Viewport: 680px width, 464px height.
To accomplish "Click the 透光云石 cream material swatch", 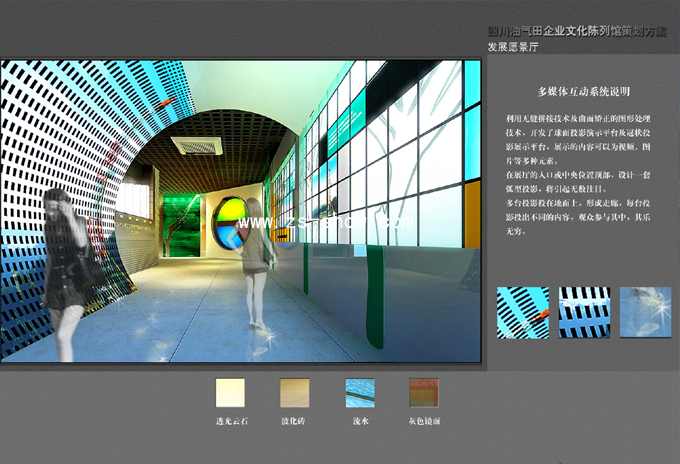I will 232,392.
